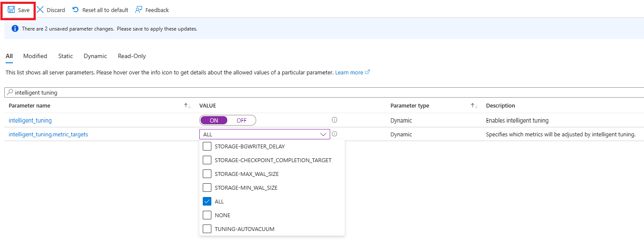
Task: Click the Reset all to default icon
Action: click(x=76, y=10)
